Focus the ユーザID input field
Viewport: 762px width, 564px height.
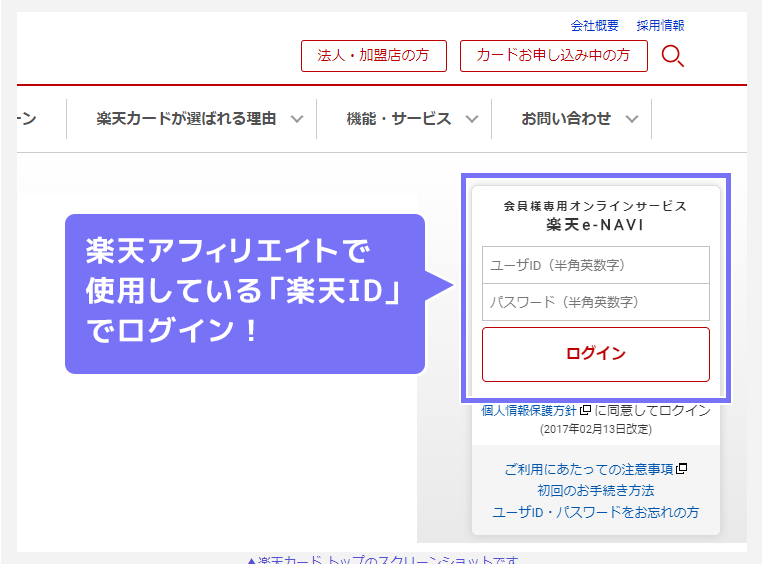[x=595, y=265]
